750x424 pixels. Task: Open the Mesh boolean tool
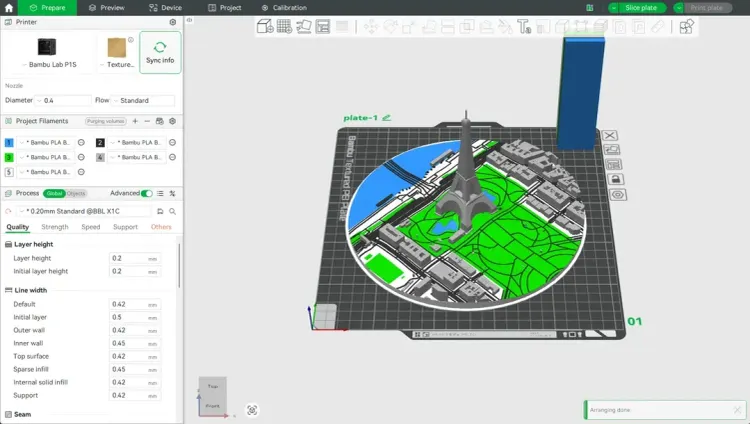click(x=467, y=27)
